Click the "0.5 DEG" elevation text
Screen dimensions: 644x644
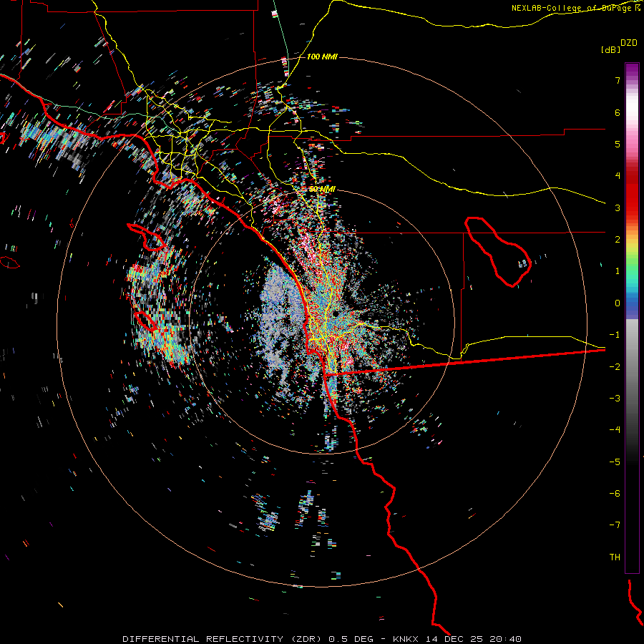point(351,639)
